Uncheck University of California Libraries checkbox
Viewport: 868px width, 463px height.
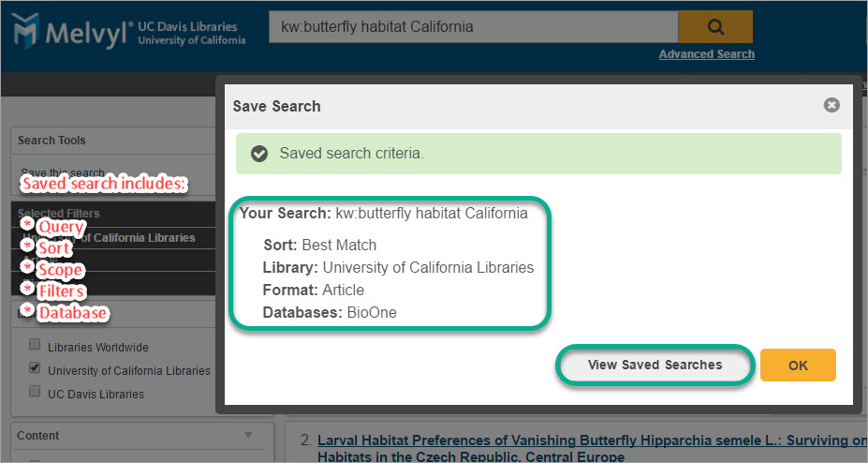[x=35, y=367]
